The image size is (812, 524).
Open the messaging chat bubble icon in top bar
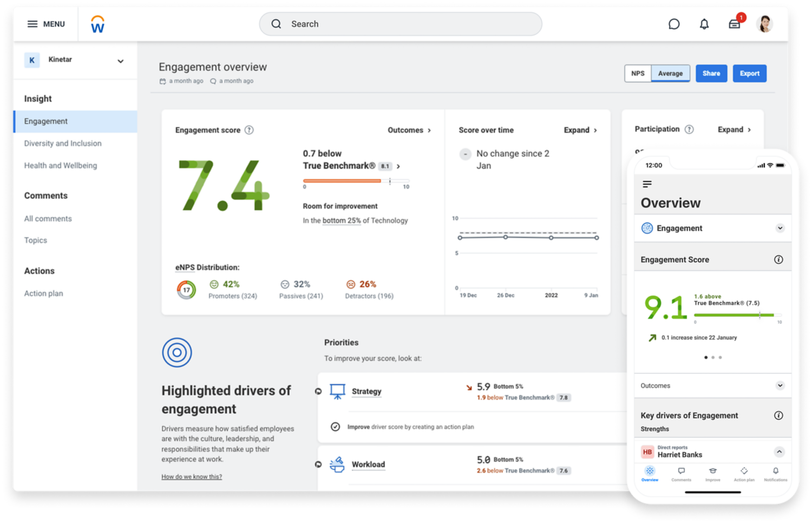click(674, 24)
